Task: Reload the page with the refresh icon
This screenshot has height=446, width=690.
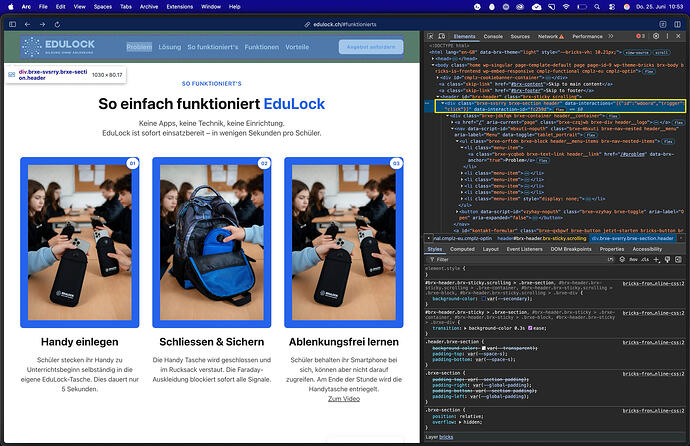Action: click(57, 24)
